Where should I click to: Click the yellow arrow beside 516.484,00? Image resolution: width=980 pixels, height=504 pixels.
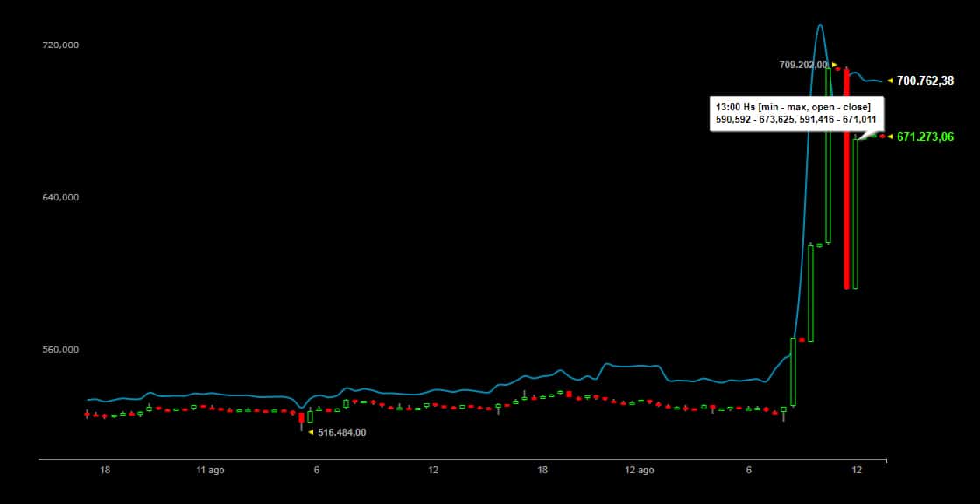click(x=311, y=432)
